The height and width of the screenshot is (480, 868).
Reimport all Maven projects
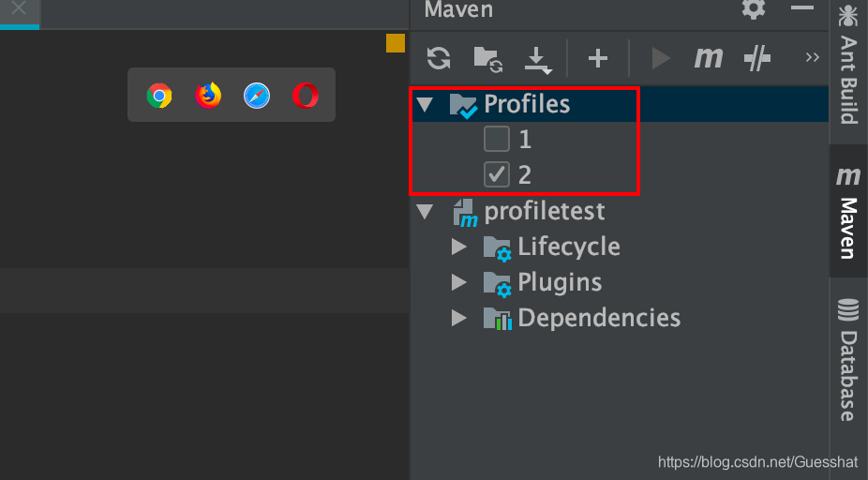439,58
